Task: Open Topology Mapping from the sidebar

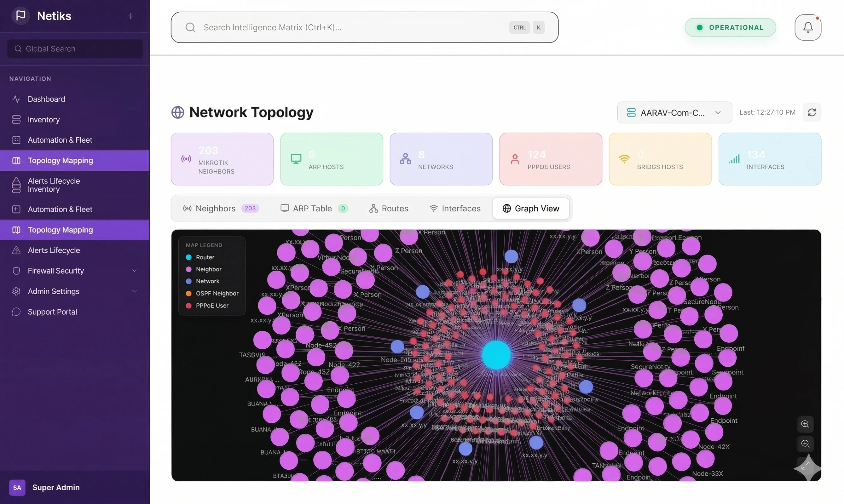Action: [x=61, y=160]
